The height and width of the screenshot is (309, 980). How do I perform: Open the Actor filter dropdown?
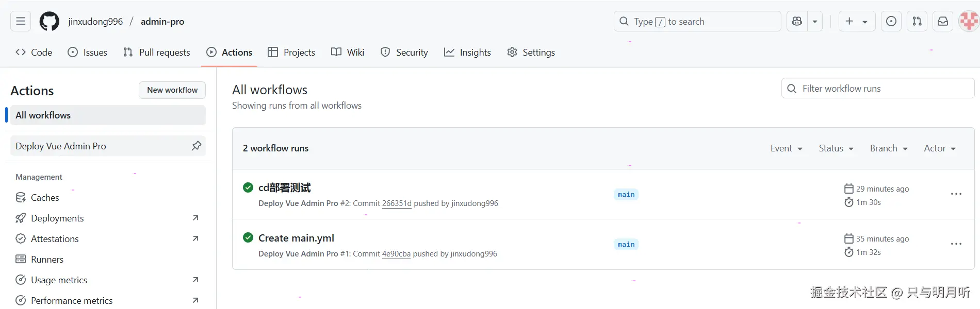(939, 148)
